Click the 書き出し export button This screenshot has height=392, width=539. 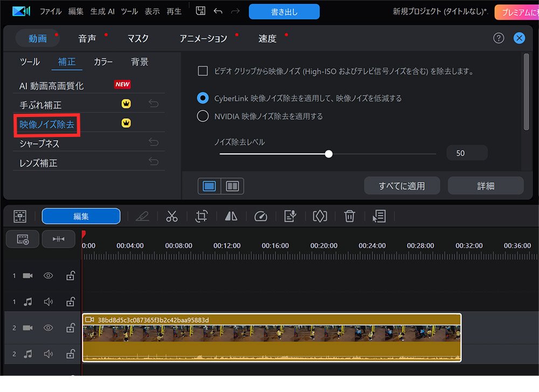pos(284,12)
